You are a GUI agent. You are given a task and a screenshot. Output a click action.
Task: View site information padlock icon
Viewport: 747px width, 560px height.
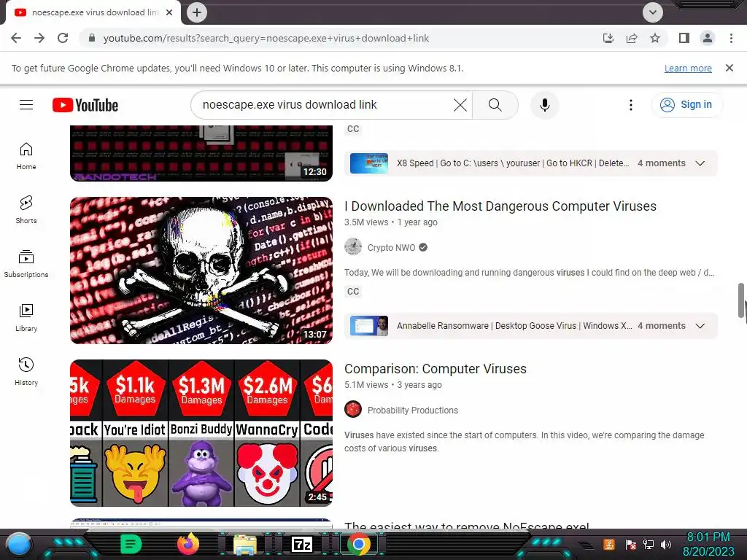(92, 38)
